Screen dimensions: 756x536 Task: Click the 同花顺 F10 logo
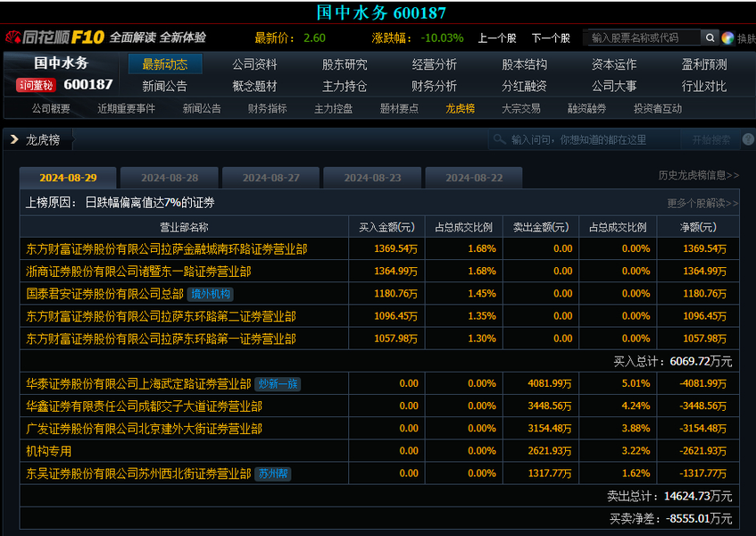pyautogui.click(x=55, y=38)
